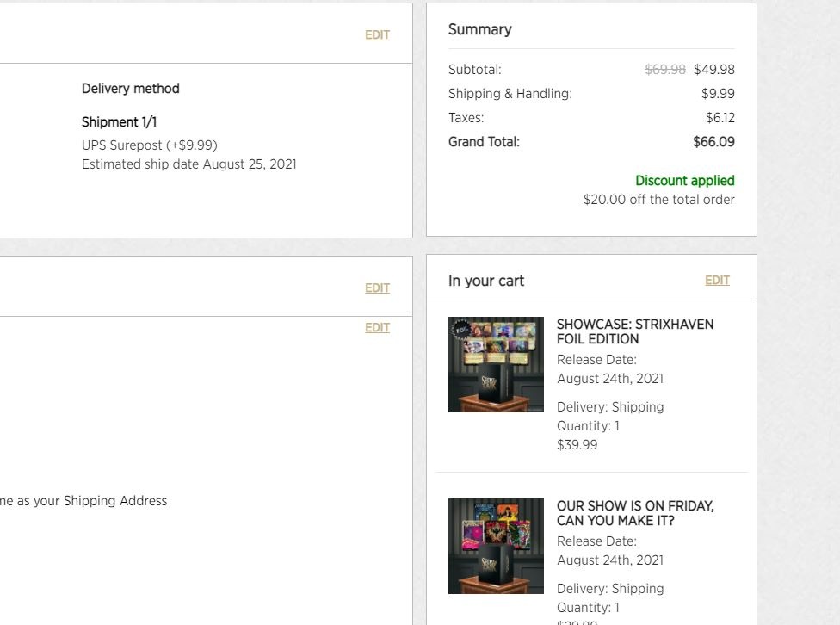Click the EDIT link just above the Shipping Address note

click(x=377, y=328)
